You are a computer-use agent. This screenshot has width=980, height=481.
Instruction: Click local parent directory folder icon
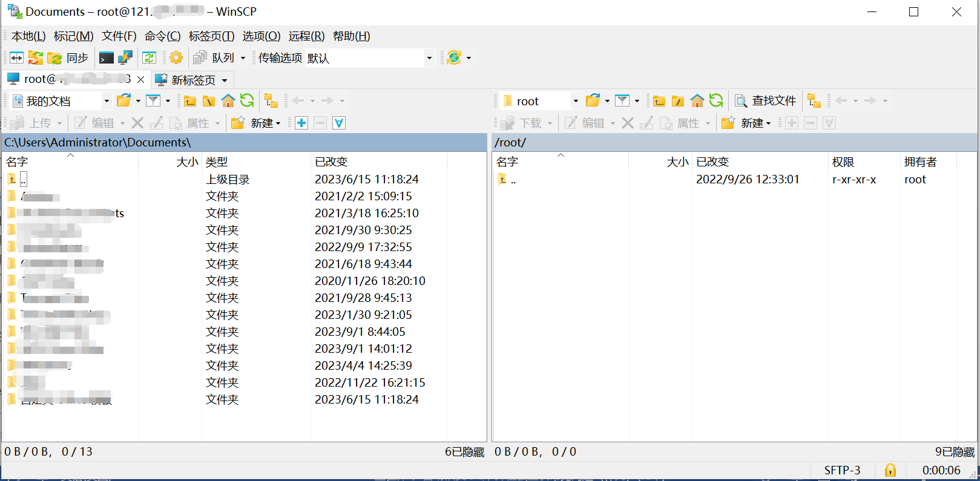click(190, 101)
